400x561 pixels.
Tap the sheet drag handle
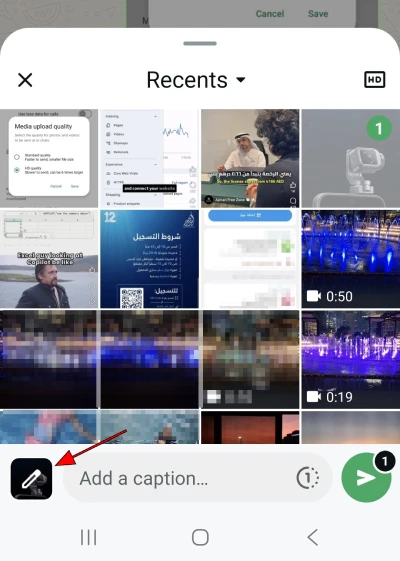pos(200,43)
